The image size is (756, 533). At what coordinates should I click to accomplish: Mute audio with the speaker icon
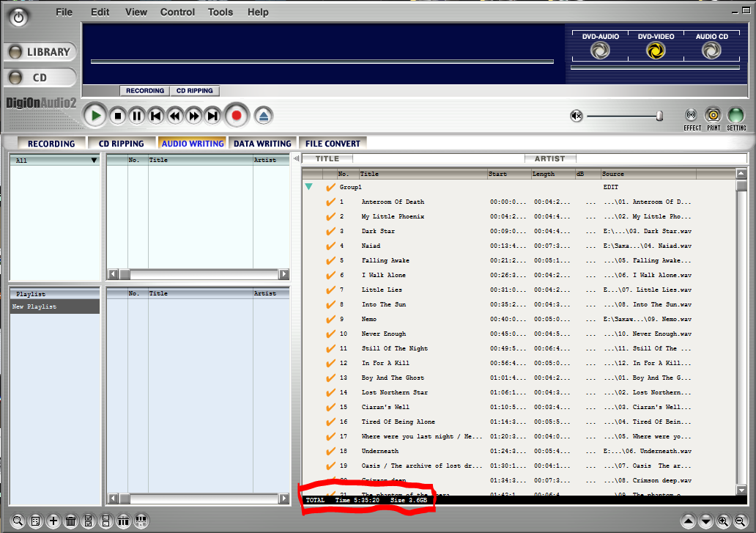[x=577, y=116]
